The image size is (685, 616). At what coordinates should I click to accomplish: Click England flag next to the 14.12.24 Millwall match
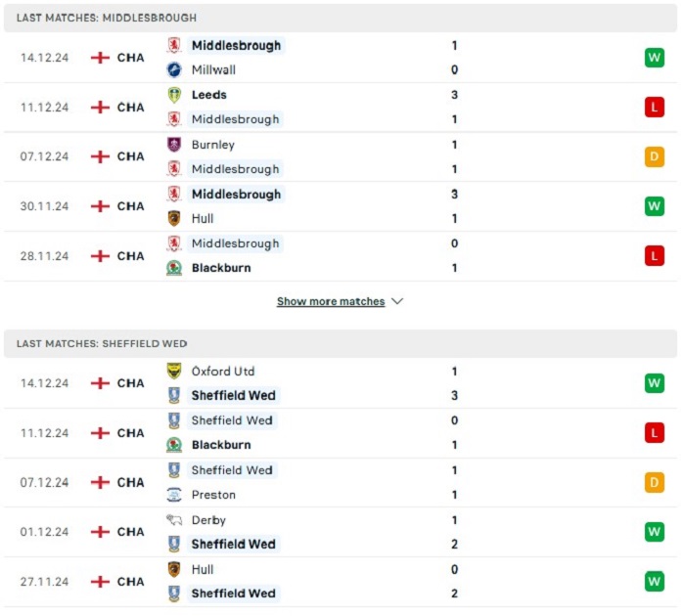tap(100, 58)
